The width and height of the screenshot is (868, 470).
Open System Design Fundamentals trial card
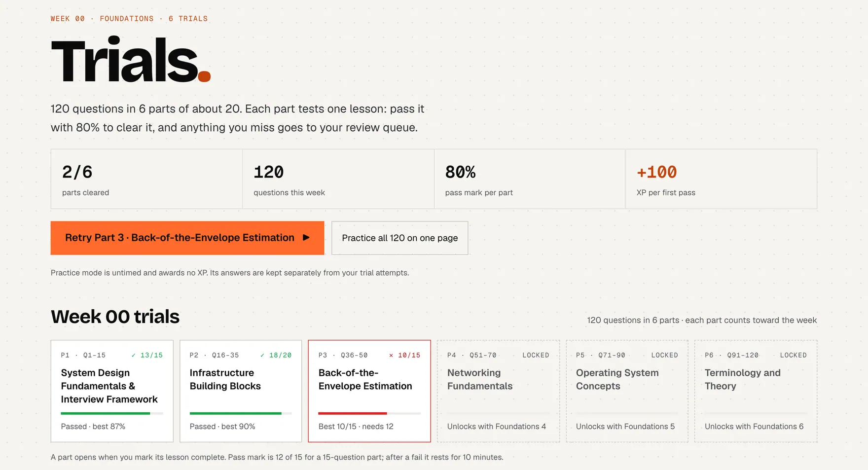(112, 391)
